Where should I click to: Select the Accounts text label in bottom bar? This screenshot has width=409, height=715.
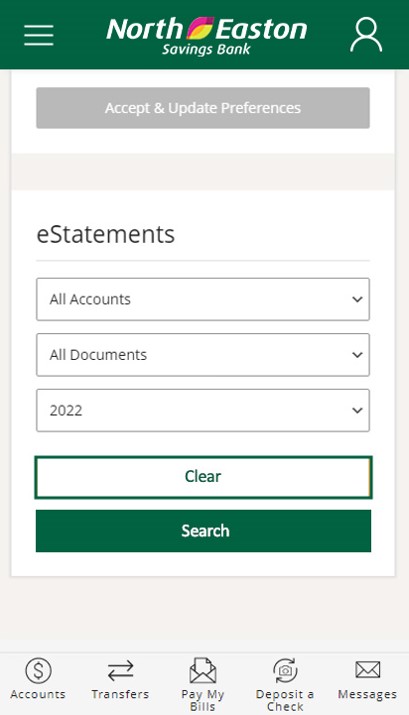tap(38, 694)
